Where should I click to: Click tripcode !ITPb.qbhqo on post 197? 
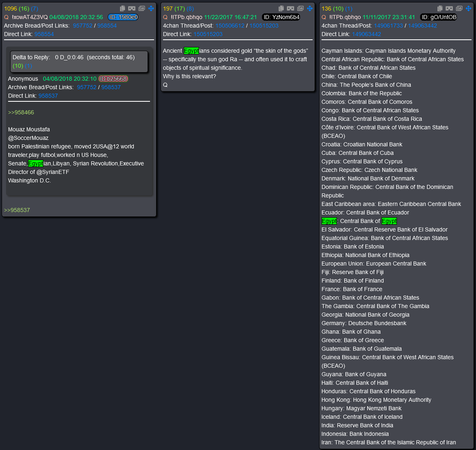pyautogui.click(x=187, y=17)
